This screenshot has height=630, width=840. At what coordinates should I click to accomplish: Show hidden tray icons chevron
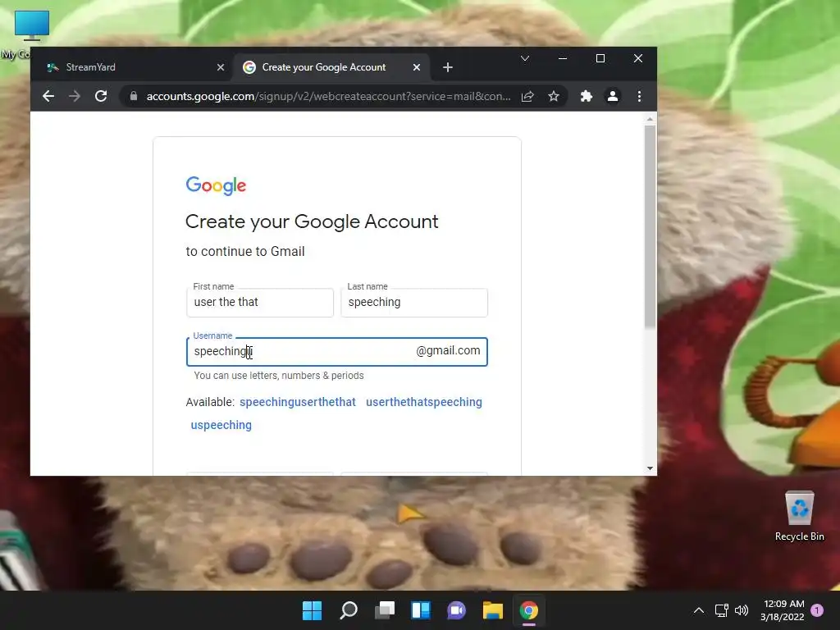(699, 610)
